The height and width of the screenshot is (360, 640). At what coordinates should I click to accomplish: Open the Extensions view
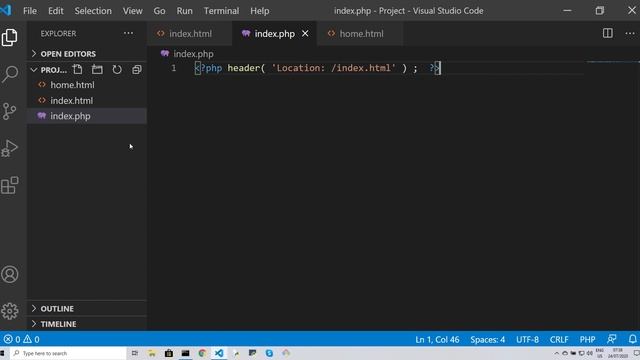coord(10,185)
